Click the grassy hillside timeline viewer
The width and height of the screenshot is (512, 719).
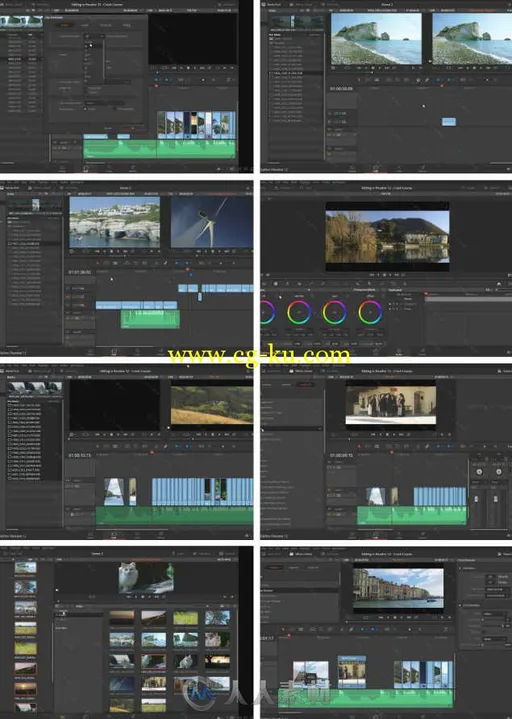click(212, 405)
